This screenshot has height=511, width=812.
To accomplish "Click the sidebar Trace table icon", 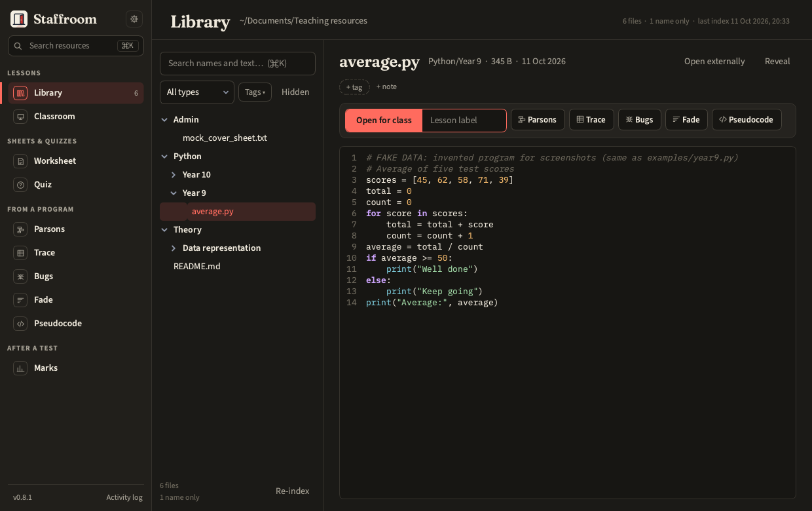I will coord(20,253).
